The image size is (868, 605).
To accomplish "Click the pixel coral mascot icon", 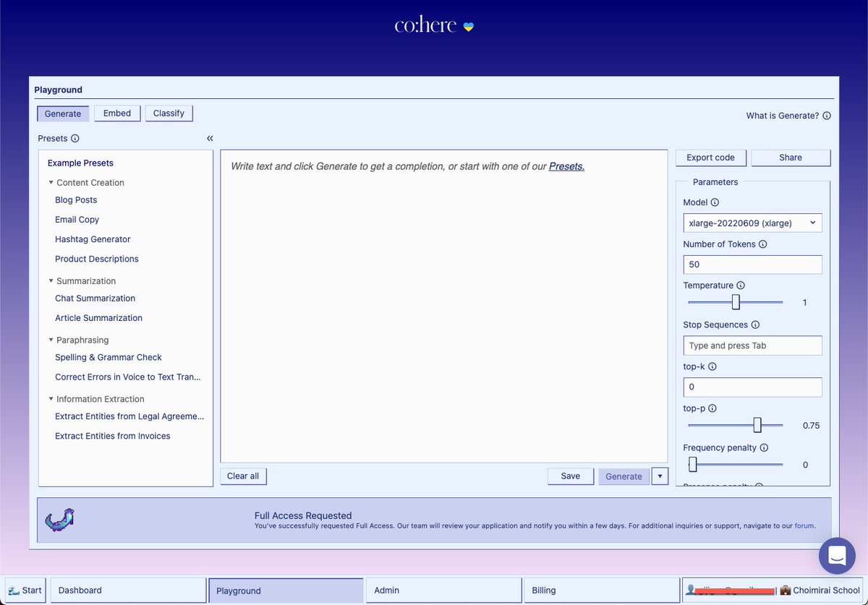I will (60, 518).
